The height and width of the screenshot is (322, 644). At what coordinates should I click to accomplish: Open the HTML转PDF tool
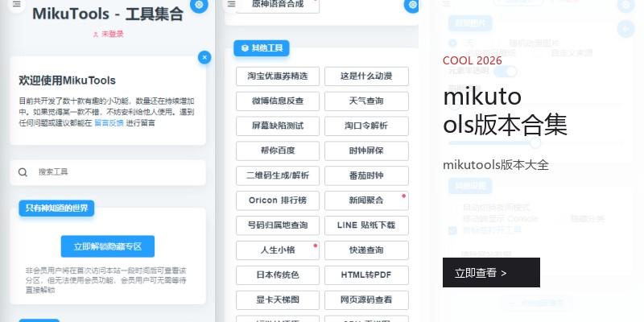click(366, 275)
